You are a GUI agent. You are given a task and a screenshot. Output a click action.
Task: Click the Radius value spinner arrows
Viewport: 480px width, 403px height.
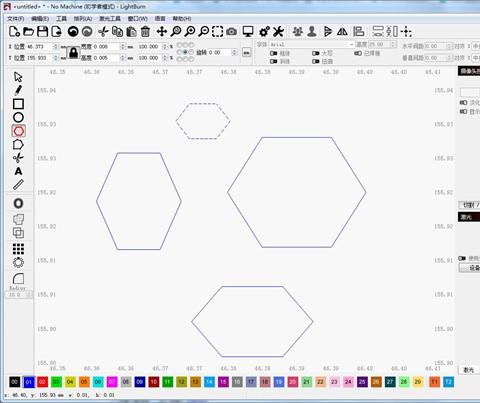(29, 295)
